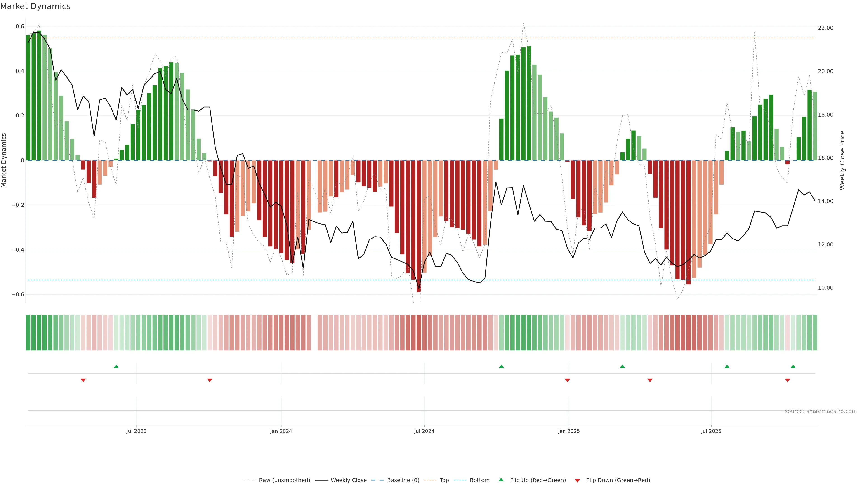
Task: Click the first red flip-down marker before Jul 2023
Action: click(83, 380)
